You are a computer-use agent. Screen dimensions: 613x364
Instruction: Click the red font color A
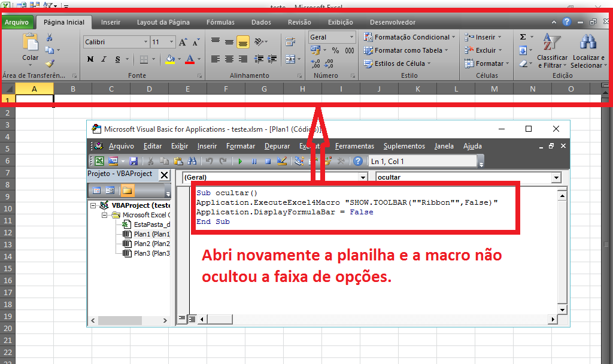click(190, 59)
